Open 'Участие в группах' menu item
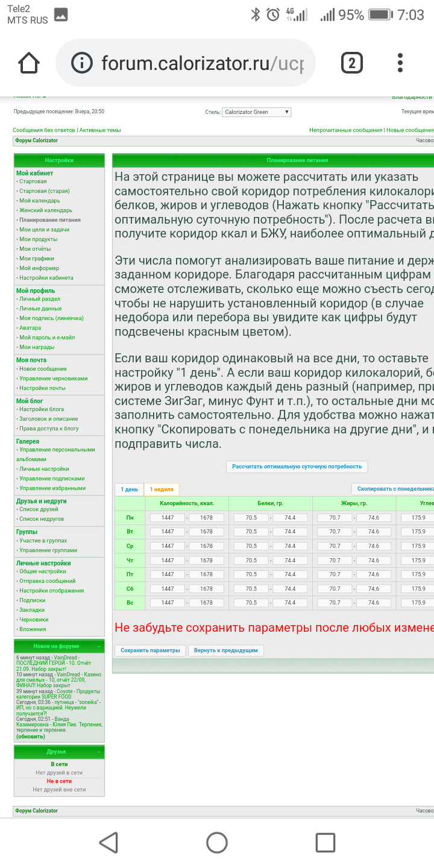This screenshot has width=434, height=868. [43, 541]
